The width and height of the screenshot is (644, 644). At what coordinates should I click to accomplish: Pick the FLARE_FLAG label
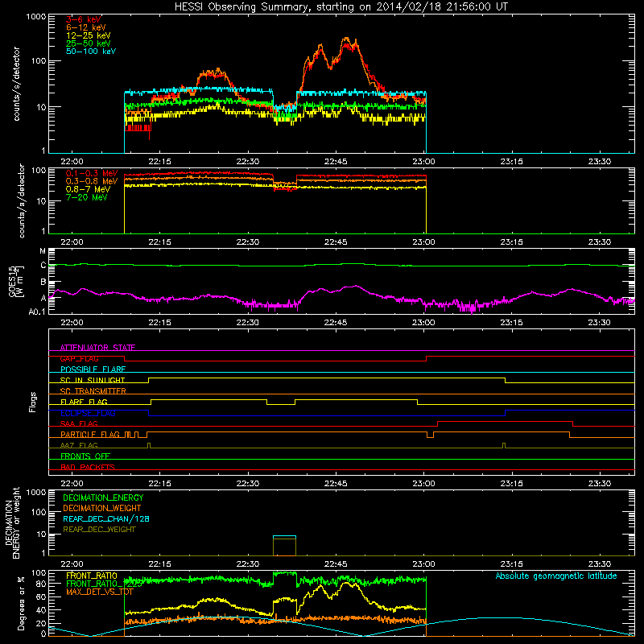(84, 402)
